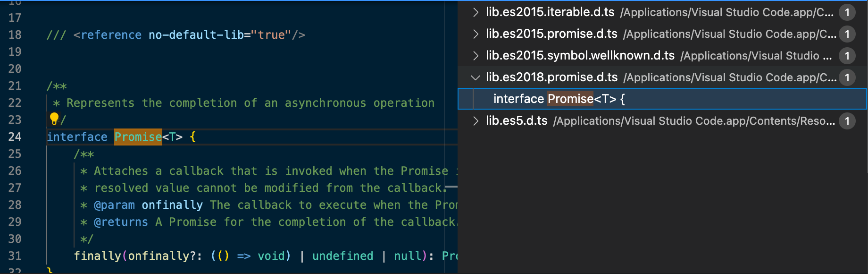
Task: Click line number 24 in gutter
Action: coord(15,137)
